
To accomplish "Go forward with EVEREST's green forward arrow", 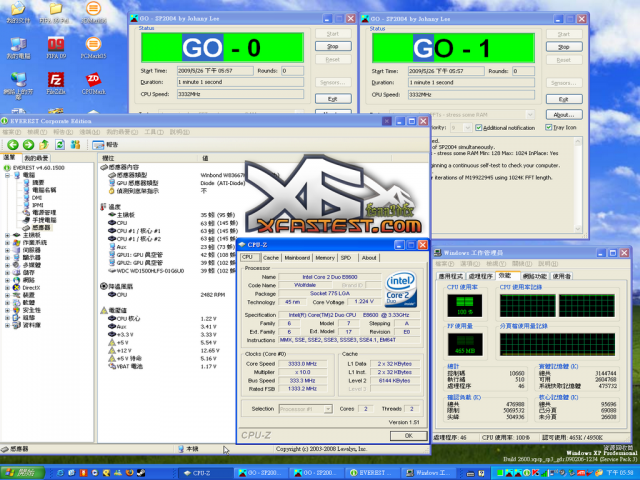I will tap(28, 144).
